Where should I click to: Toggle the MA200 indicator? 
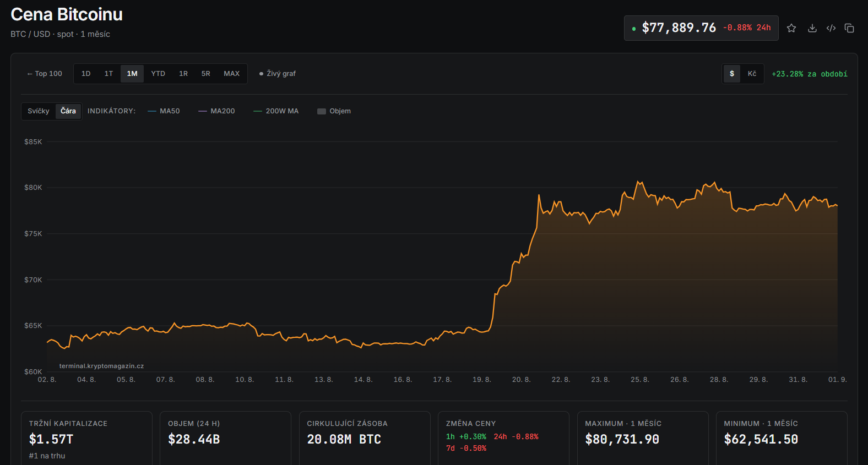coord(217,111)
